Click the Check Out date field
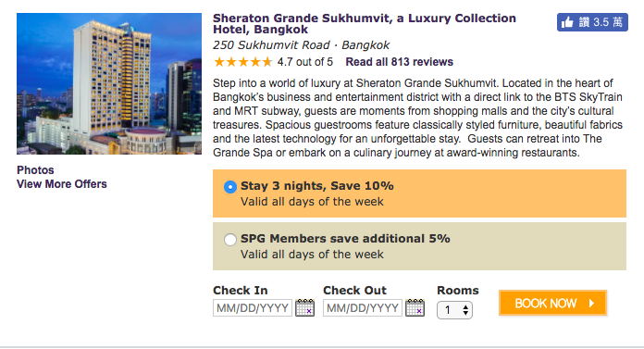 pyautogui.click(x=363, y=308)
